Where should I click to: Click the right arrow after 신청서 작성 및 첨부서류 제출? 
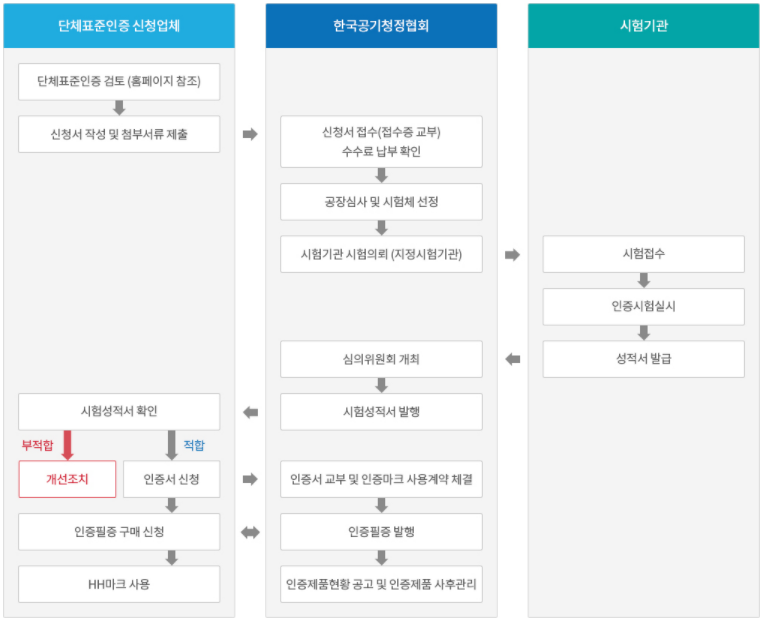250,134
